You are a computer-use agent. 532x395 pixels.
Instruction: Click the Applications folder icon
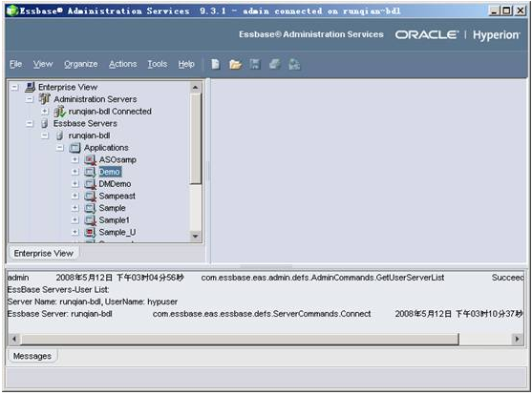(74, 148)
